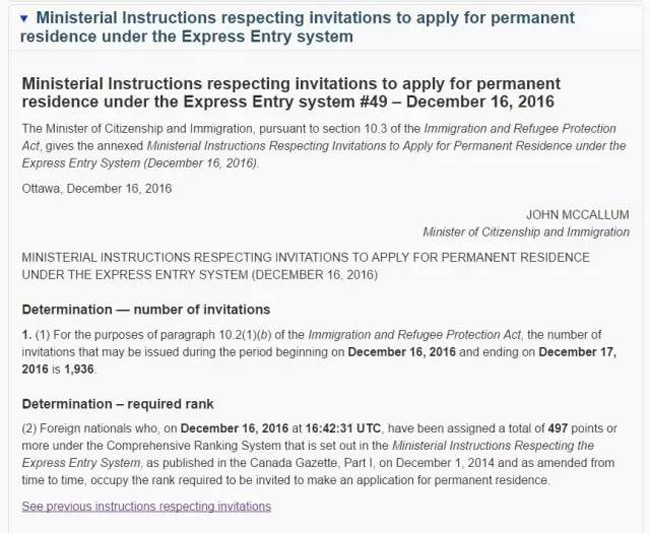650x533 pixels.
Task: Click 'Ottawa, December 16, 2016' dateline text
Action: [x=97, y=188]
